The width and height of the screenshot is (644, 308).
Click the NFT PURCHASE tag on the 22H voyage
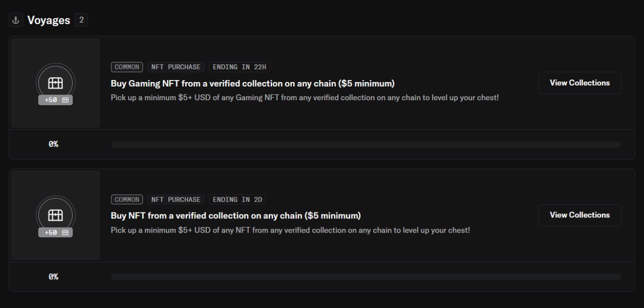pyautogui.click(x=176, y=67)
